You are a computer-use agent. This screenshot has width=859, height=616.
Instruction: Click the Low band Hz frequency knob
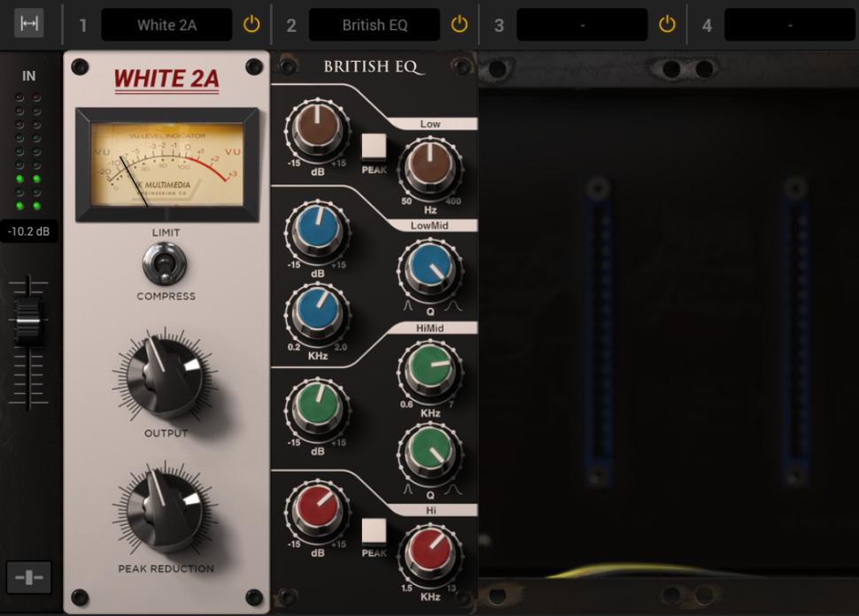(430, 167)
